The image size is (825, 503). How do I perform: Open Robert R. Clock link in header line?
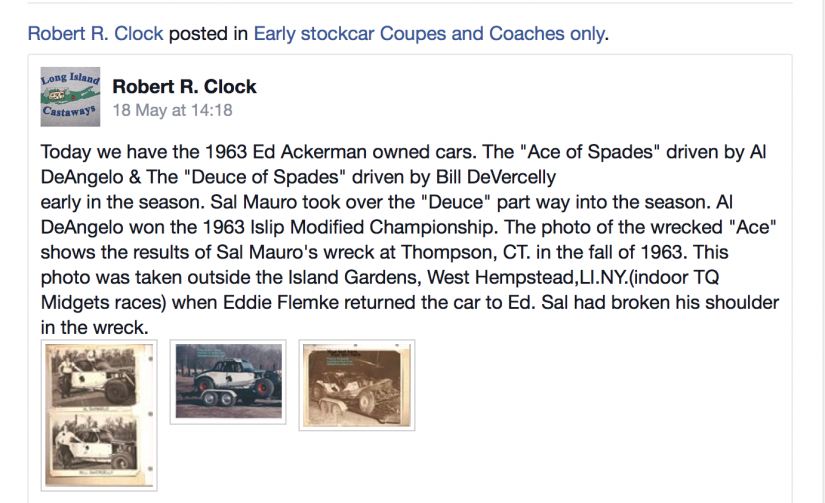coord(95,34)
